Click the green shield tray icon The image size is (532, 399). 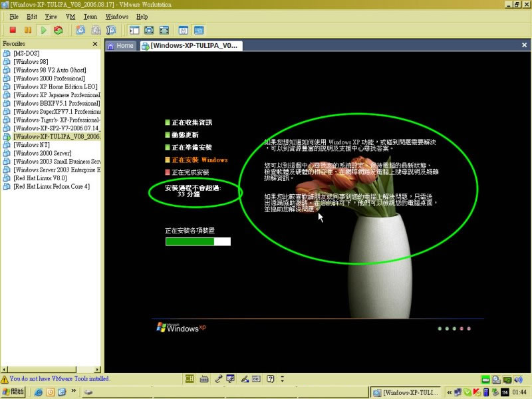[467, 392]
